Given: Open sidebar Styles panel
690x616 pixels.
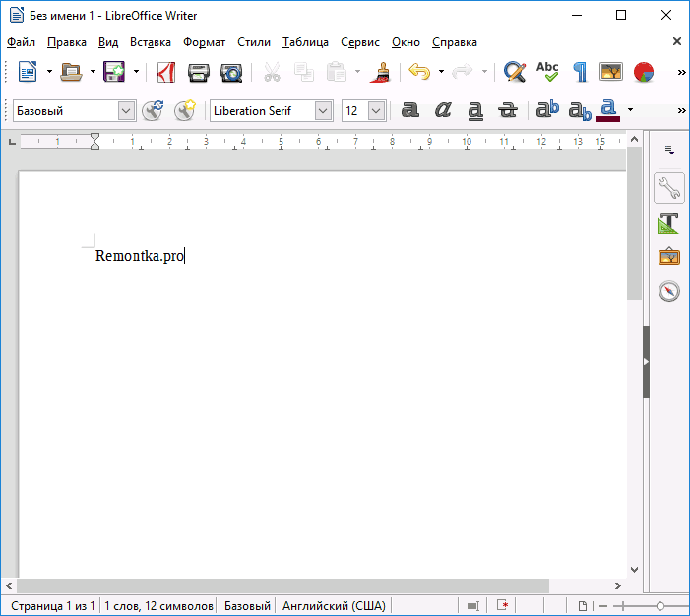Looking at the screenshot, I should (669, 223).
